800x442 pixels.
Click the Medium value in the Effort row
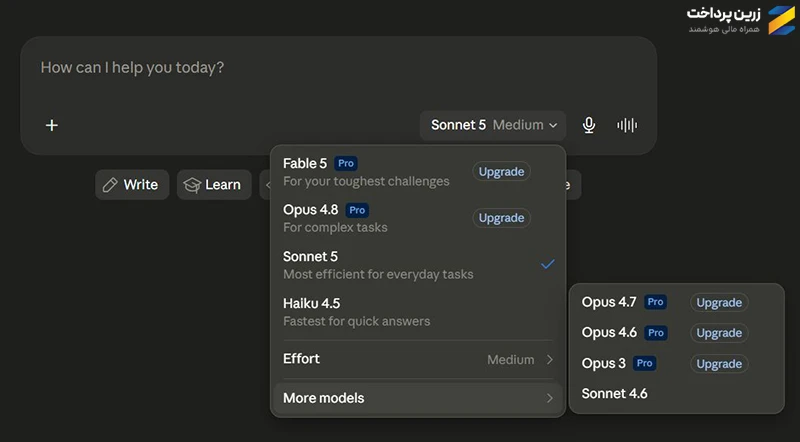click(511, 360)
